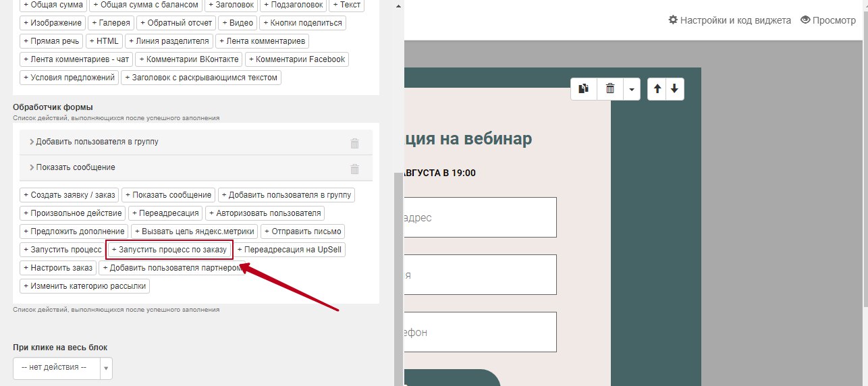The height and width of the screenshot is (386, 868).
Task: Insert '+ Лента комментариев - чат' element
Action: pyautogui.click(x=76, y=59)
